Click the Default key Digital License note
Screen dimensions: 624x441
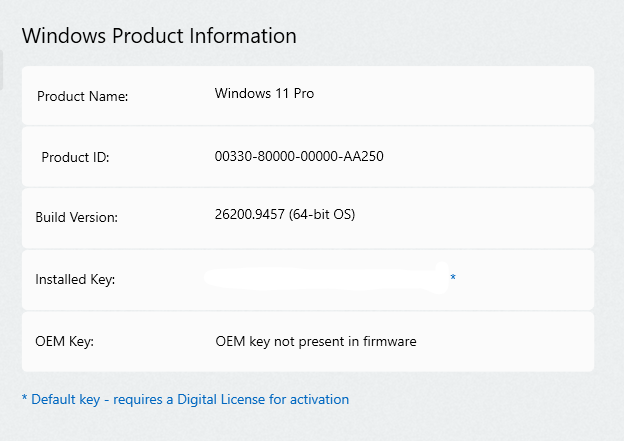tap(185, 399)
